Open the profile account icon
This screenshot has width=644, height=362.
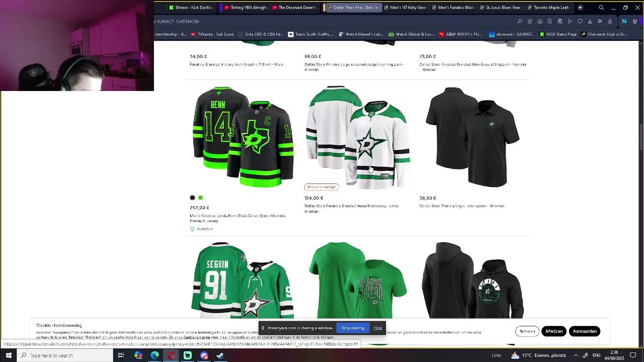tap(610, 21)
